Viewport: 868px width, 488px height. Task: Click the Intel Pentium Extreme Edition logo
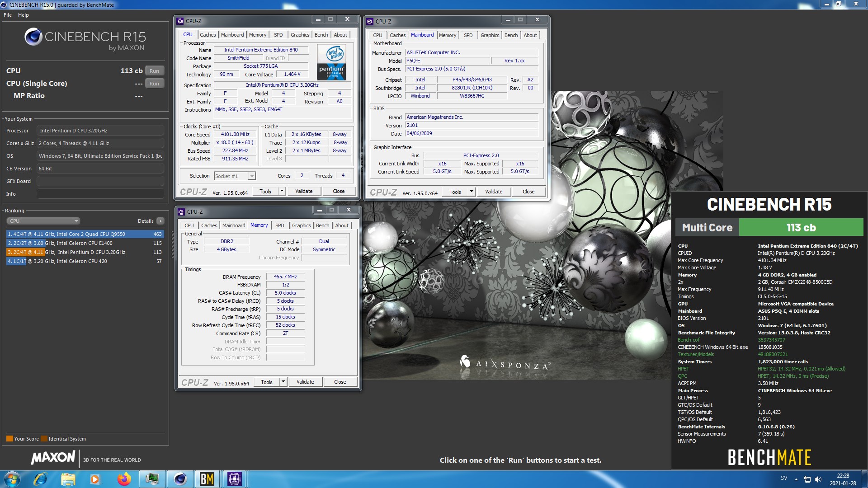[x=332, y=62]
